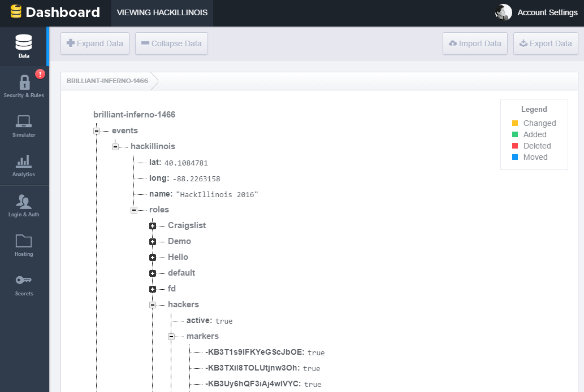
Task: Click the blue Moved legend swatch
Action: pyautogui.click(x=515, y=157)
